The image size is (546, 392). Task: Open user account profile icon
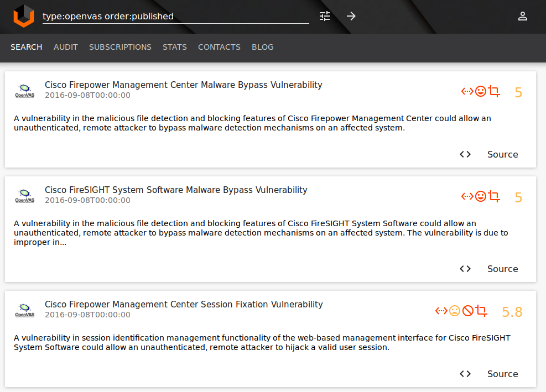pos(522,16)
